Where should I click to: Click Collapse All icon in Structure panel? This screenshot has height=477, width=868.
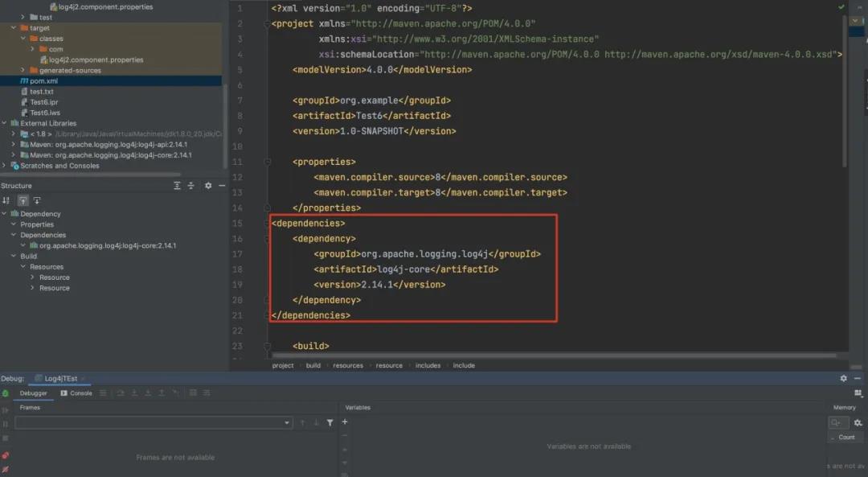click(x=191, y=186)
